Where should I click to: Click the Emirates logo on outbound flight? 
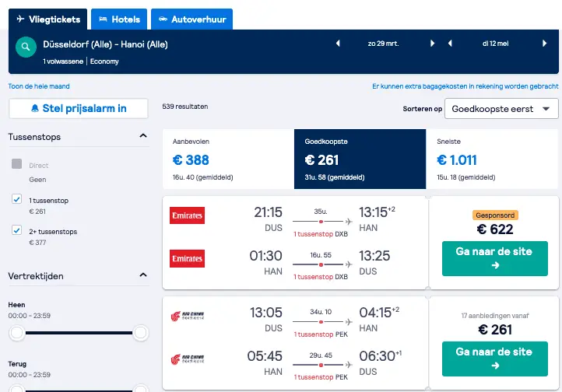pos(187,215)
